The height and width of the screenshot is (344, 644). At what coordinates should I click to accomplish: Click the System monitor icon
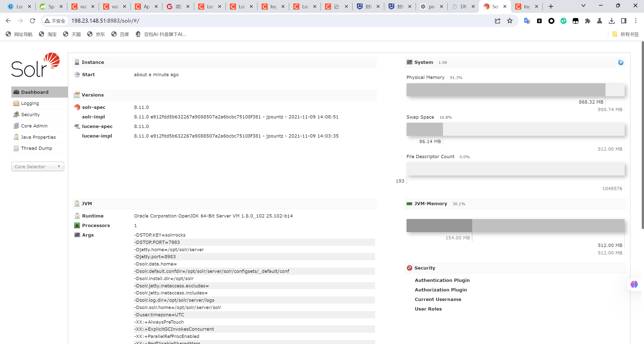pos(410,62)
